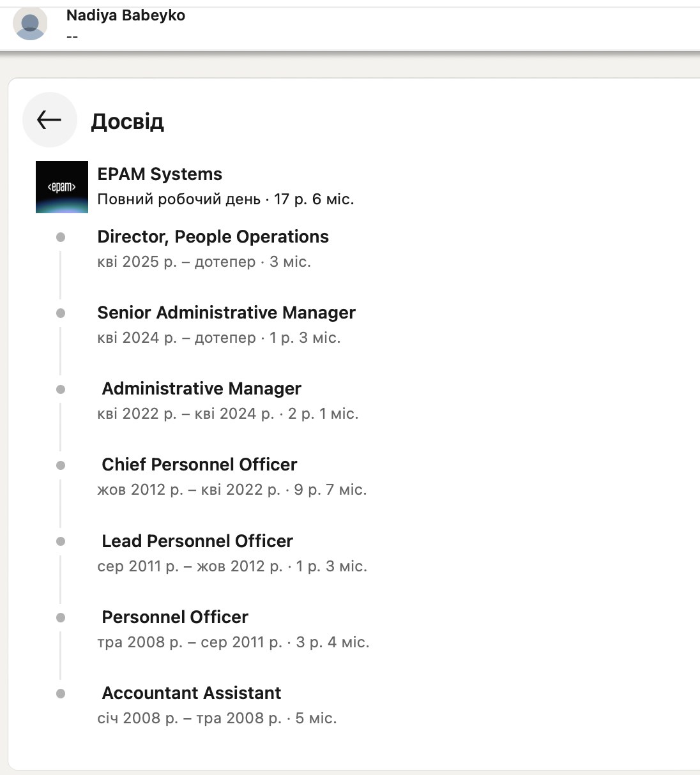
Task: Select the Senior Administrative Manager position
Action: [226, 312]
